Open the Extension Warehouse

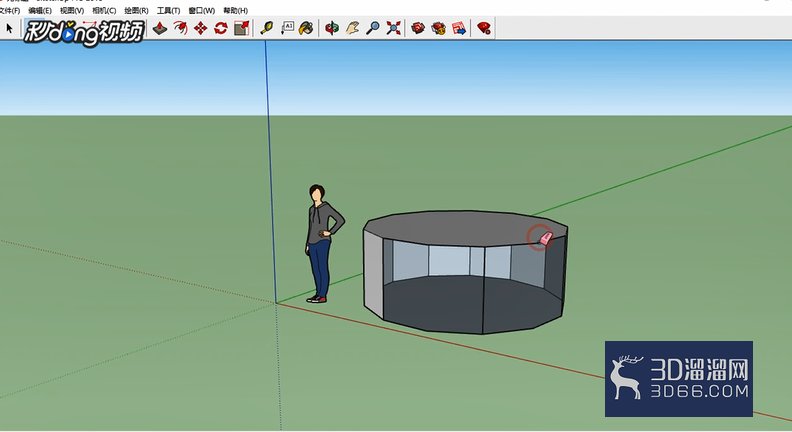coord(438,28)
